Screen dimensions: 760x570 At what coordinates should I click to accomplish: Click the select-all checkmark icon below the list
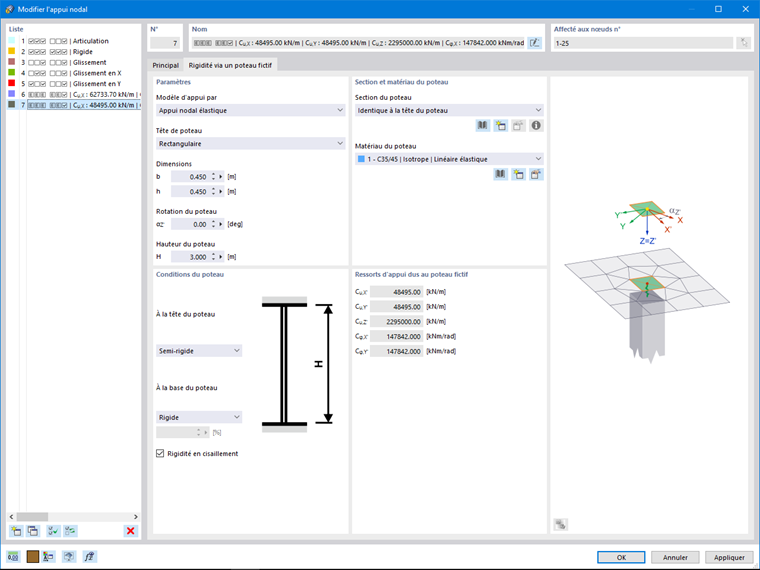pos(53,531)
